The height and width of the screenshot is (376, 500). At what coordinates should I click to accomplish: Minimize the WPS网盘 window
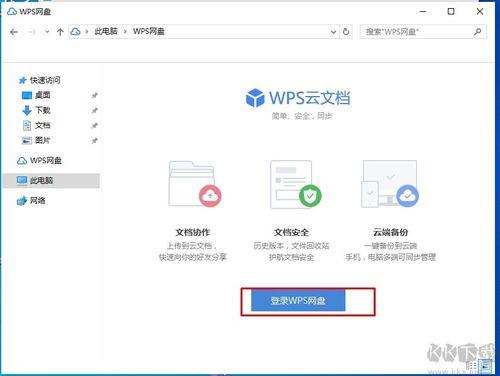coord(423,12)
